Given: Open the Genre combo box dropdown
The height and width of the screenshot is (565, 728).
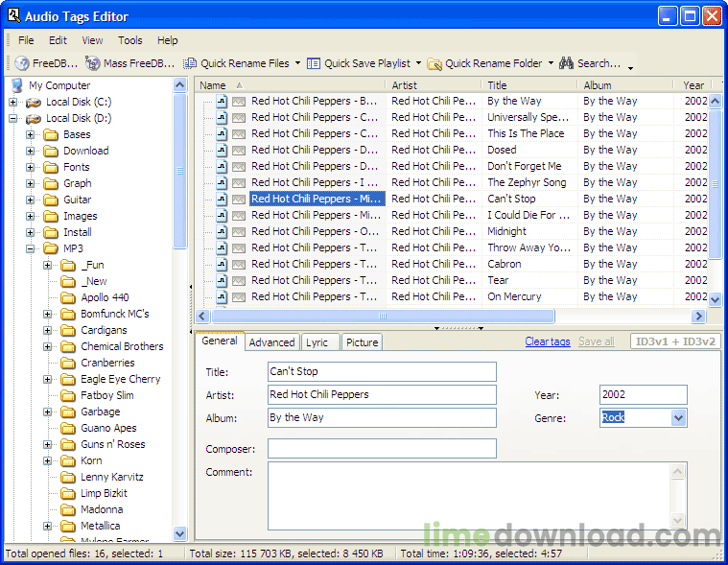Looking at the screenshot, I should tap(678, 418).
